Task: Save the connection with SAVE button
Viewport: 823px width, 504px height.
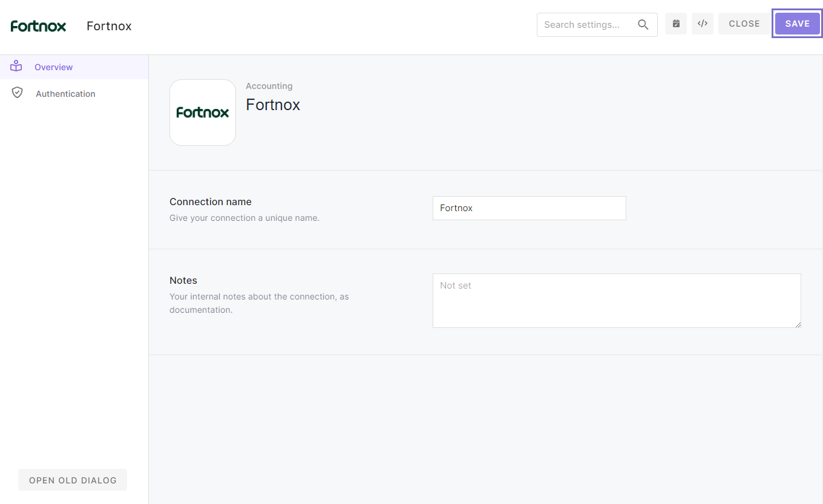Action: point(797,24)
